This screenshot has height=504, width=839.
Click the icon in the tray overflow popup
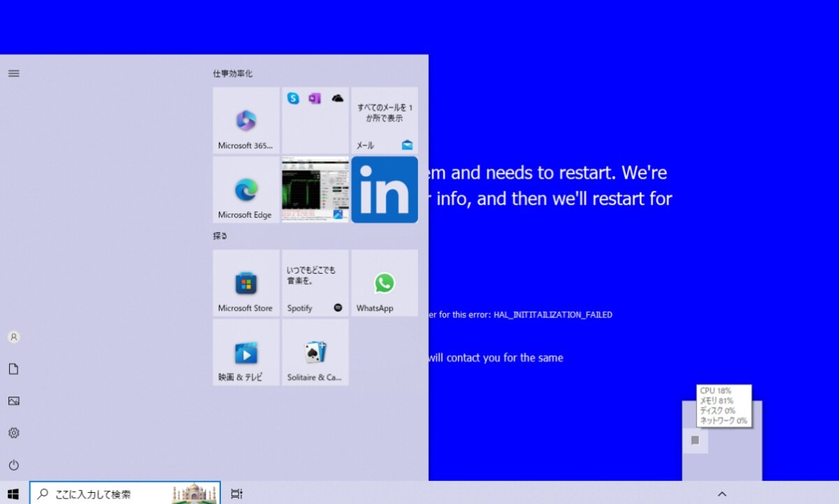click(x=695, y=440)
